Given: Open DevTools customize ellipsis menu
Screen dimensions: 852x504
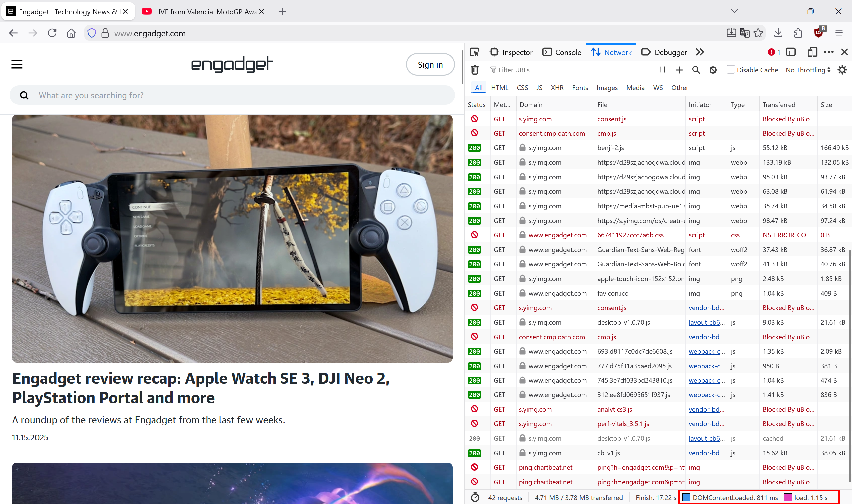Looking at the screenshot, I should click(829, 52).
